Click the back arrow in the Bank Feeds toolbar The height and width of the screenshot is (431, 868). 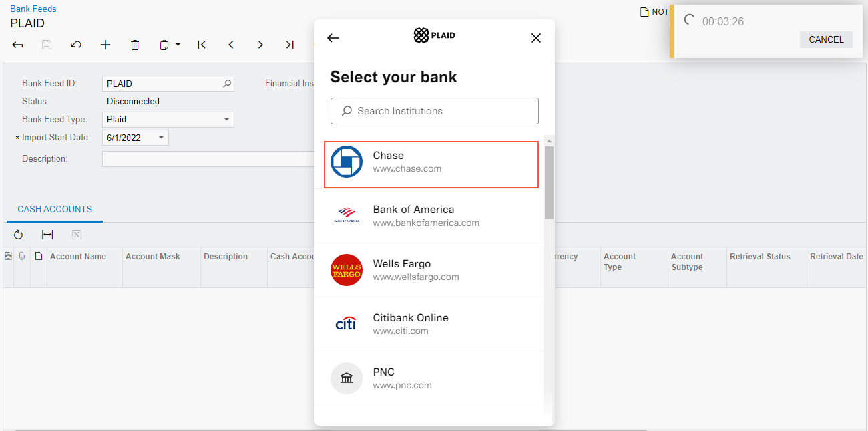[x=18, y=45]
